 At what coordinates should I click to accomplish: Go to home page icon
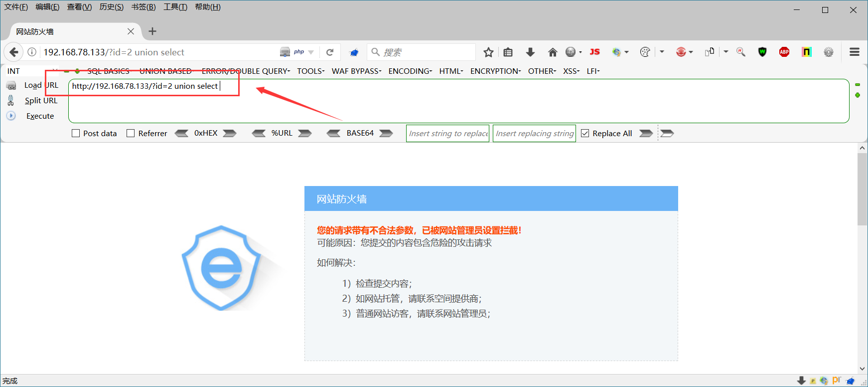(553, 52)
